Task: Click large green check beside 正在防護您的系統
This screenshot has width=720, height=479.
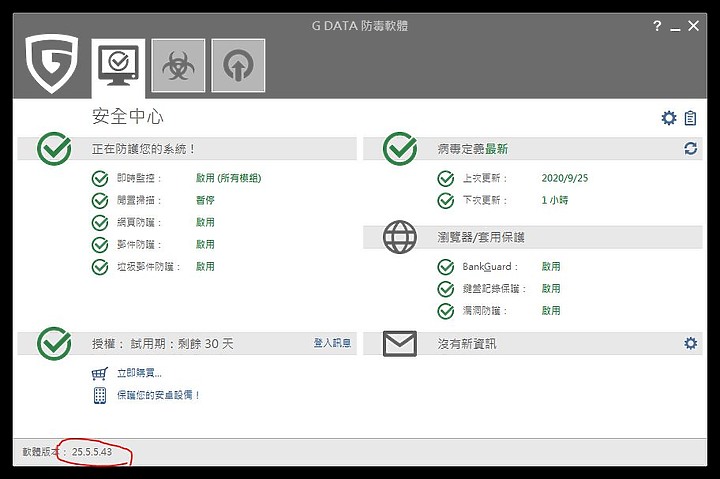Action: coord(54,149)
